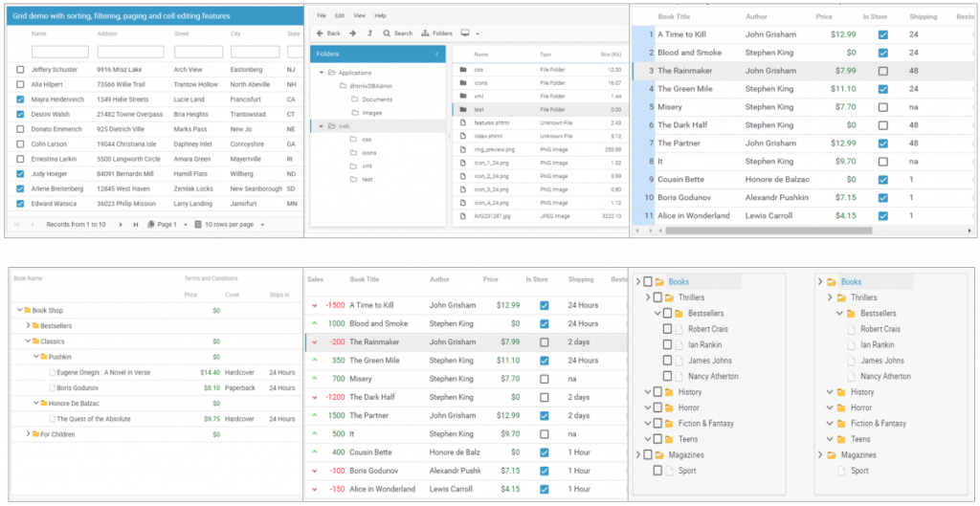
Task: Click the Name filter input field
Action: click(x=60, y=52)
